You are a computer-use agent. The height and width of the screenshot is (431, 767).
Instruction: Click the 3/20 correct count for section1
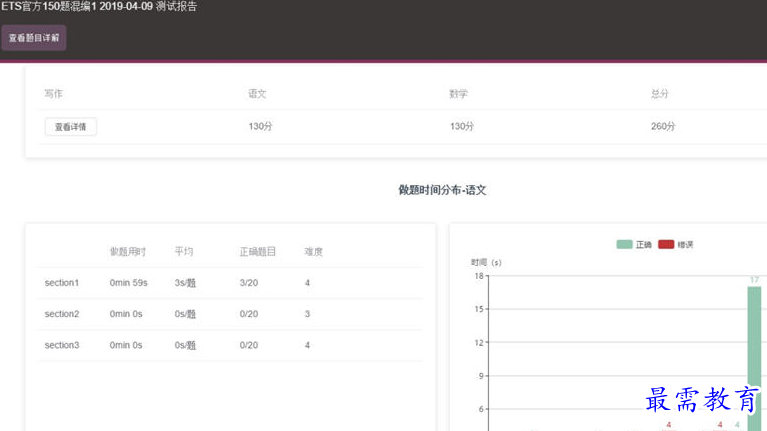250,283
